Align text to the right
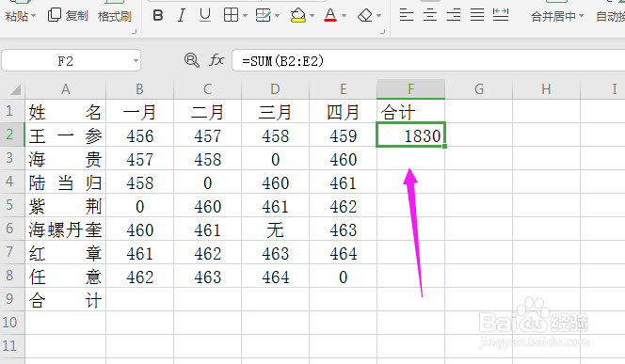Viewport: 625px width, 364px height. 454,15
